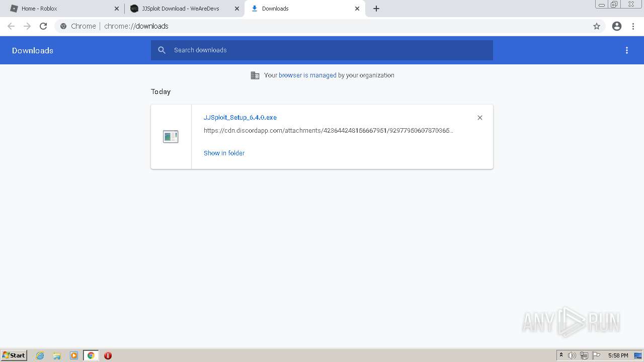
Task: Click the search magnifier icon
Action: (162, 50)
